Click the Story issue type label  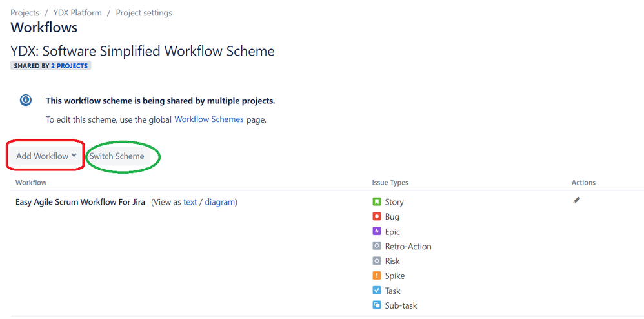[394, 202]
